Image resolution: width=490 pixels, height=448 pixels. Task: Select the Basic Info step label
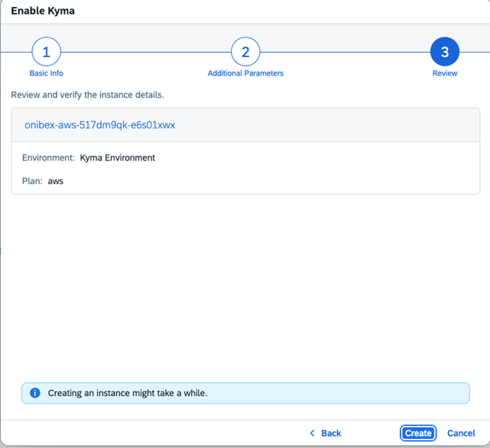point(46,73)
